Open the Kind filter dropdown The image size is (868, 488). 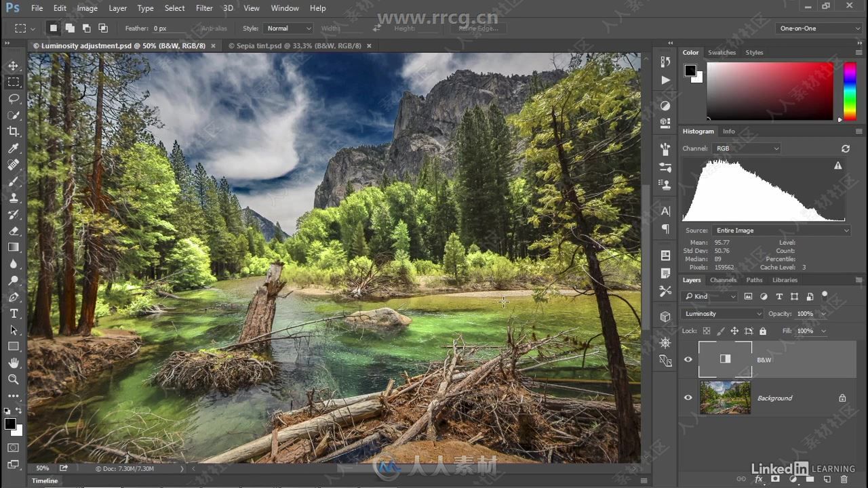click(x=710, y=296)
